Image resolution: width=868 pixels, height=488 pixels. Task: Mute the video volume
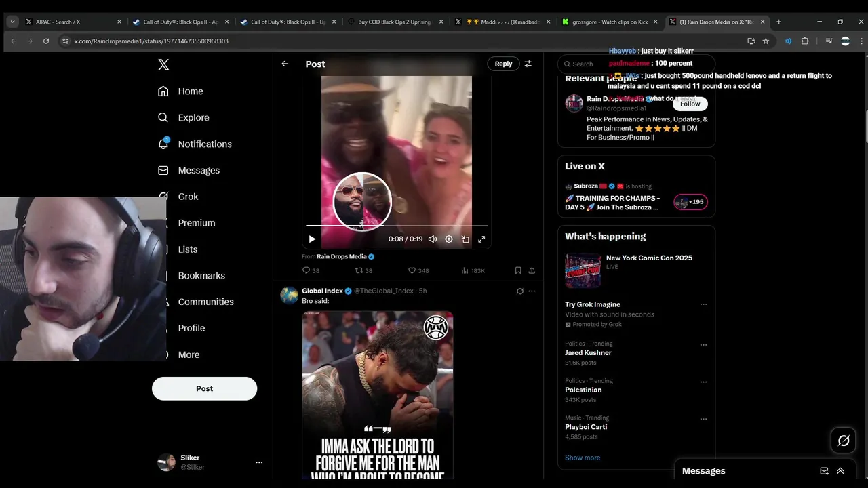tap(433, 239)
